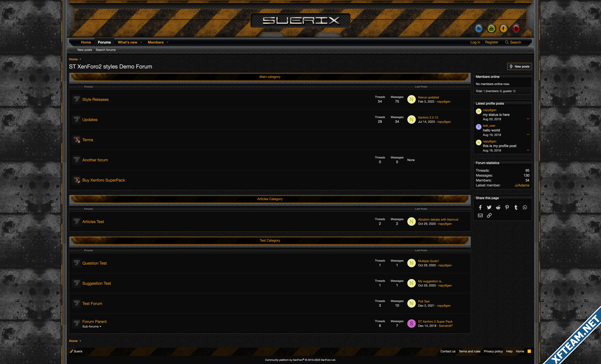Open the Test Category header
Viewport: 601px width, 364px height.
click(x=270, y=241)
